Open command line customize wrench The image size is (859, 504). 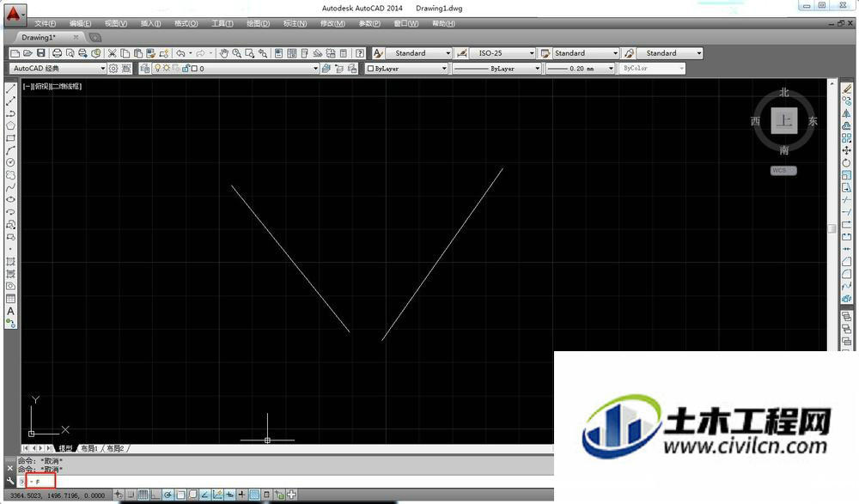(x=9, y=481)
